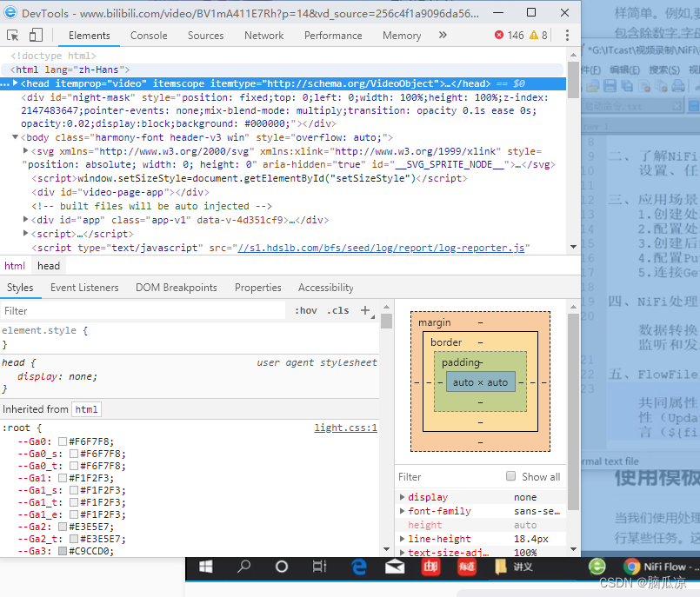Switch to Elements tab
Screen dimensions: 700x597
tap(90, 36)
